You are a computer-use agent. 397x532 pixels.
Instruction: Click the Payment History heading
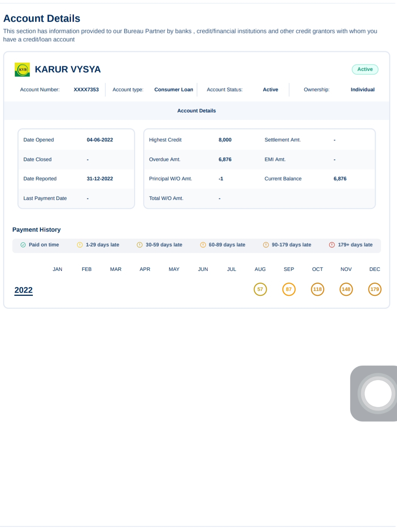[37, 230]
